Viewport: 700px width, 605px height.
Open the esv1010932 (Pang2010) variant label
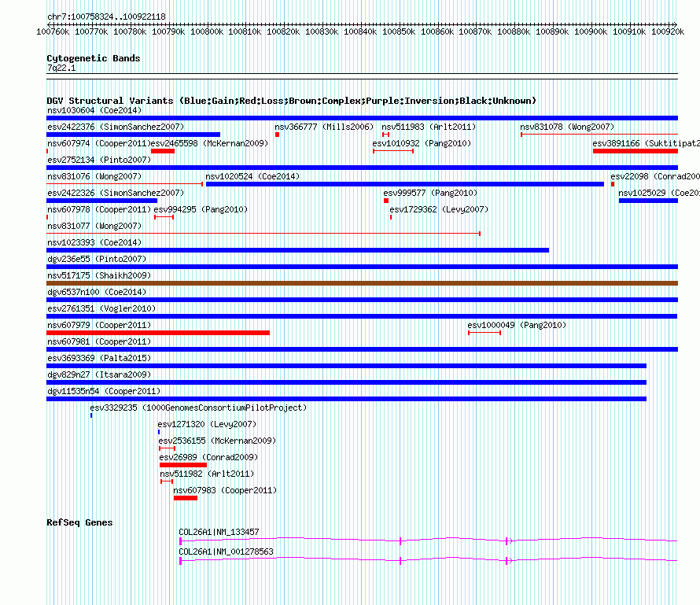click(422, 143)
